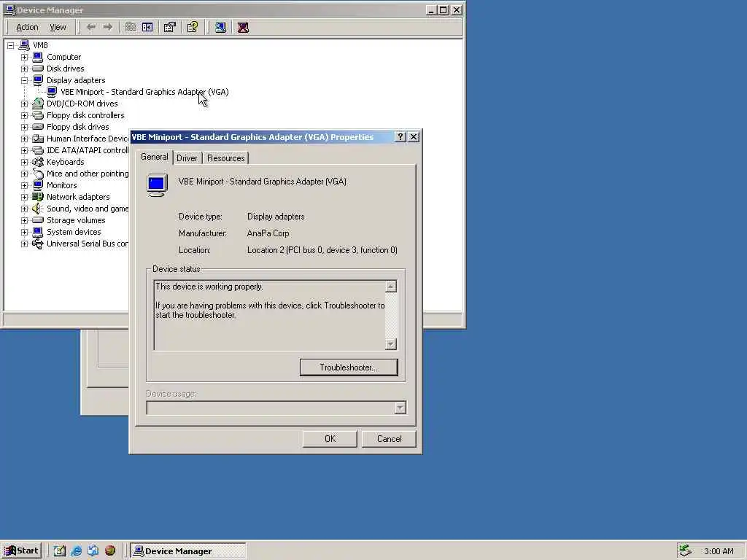
Task: Click the Device status scrollbar down arrow
Action: [391, 344]
